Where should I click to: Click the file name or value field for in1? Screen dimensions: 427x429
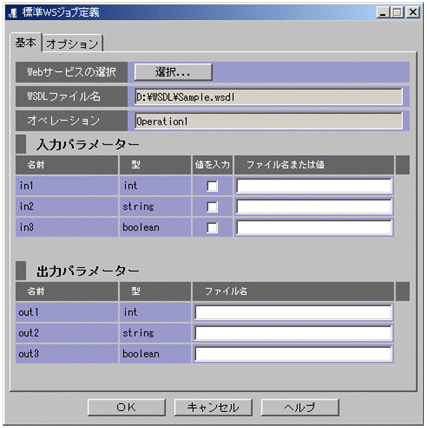click(x=314, y=186)
